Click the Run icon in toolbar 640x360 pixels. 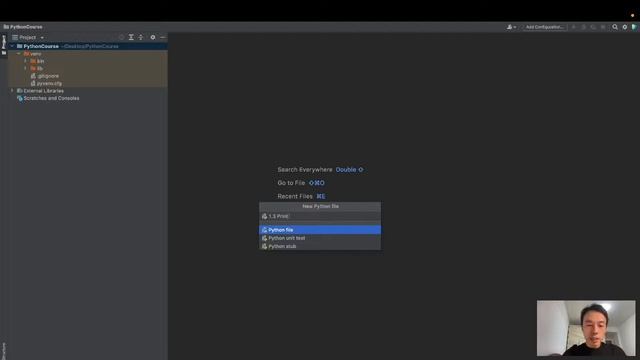point(573,27)
